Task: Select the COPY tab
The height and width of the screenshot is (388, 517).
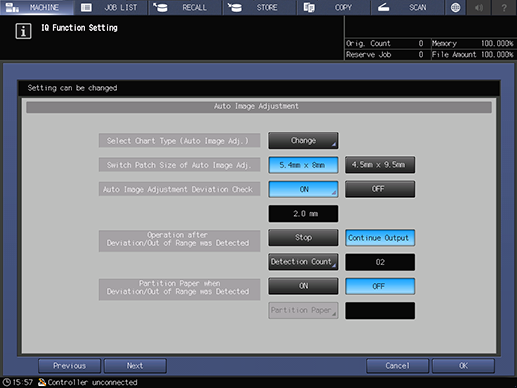Action: click(x=334, y=7)
